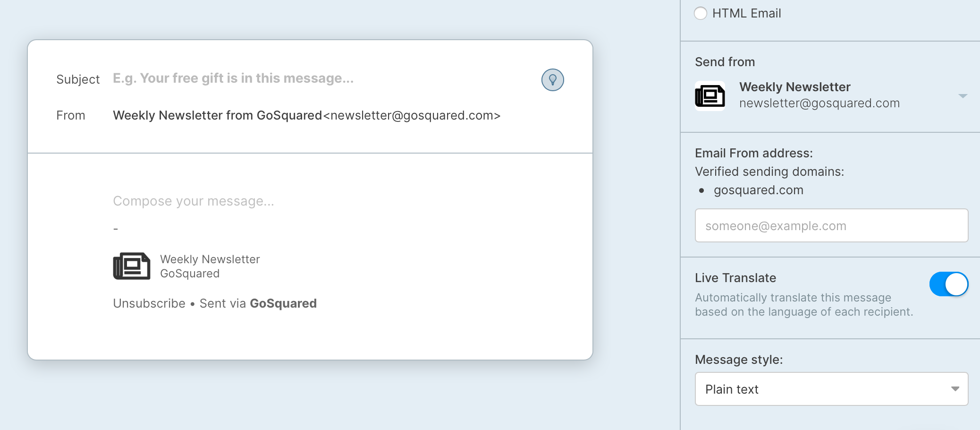Screen dimensions: 980x430
Task: Click the From address newsletter@gosquared.com text
Action: coord(412,115)
